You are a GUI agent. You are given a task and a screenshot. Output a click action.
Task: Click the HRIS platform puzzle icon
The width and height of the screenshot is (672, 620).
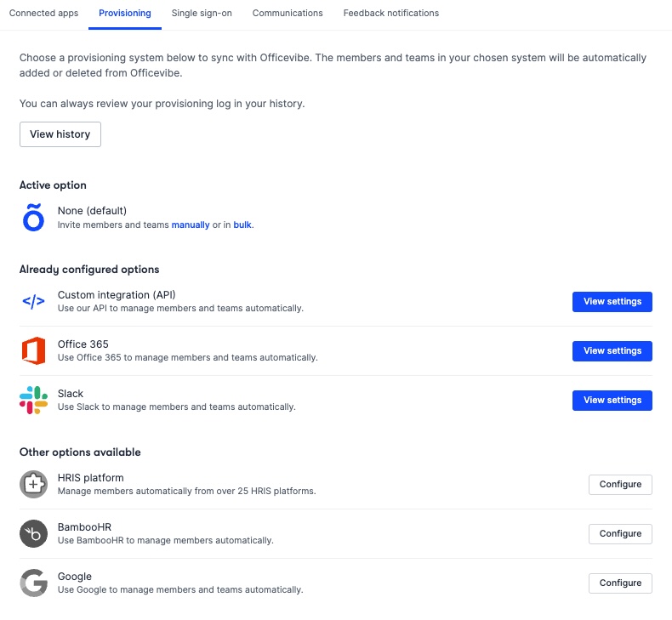coord(33,484)
